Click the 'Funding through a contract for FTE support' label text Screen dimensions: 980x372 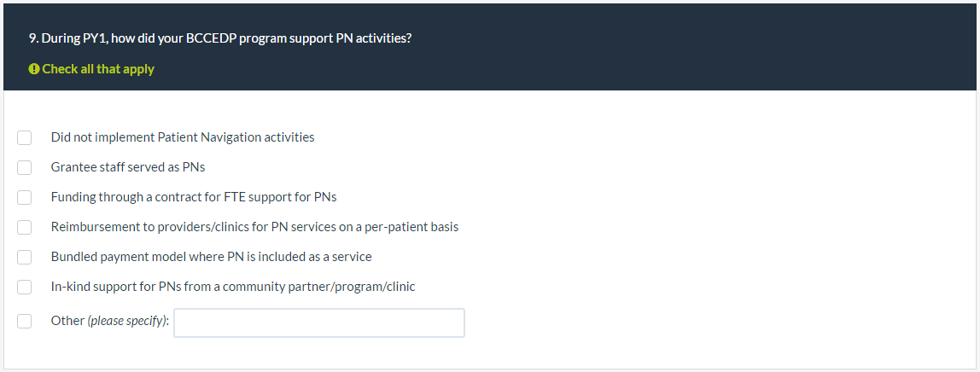click(x=194, y=197)
